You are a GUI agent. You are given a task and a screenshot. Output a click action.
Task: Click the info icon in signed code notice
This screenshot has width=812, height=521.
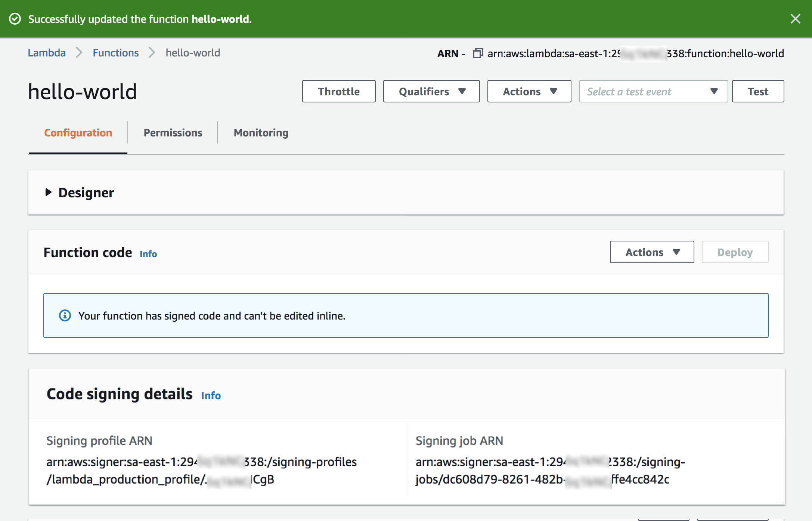coord(65,315)
